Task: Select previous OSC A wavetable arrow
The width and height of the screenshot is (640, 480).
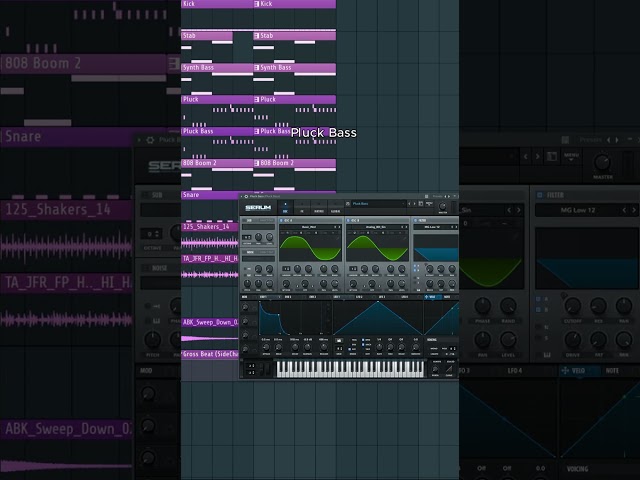Action: (335, 227)
